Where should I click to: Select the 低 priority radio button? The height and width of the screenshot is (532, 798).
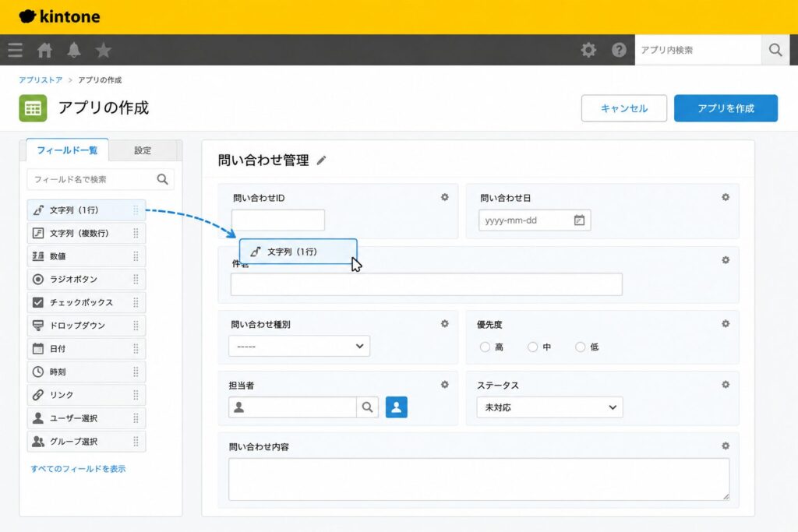[580, 347]
